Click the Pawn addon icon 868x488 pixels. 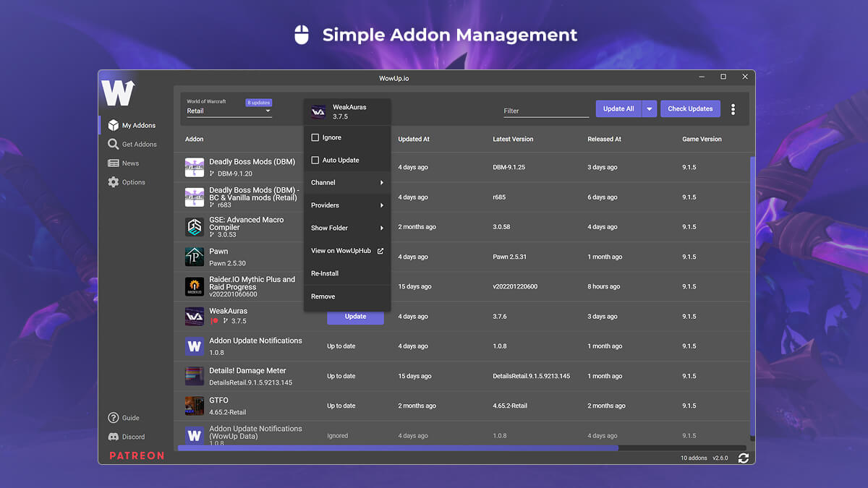[x=194, y=257]
